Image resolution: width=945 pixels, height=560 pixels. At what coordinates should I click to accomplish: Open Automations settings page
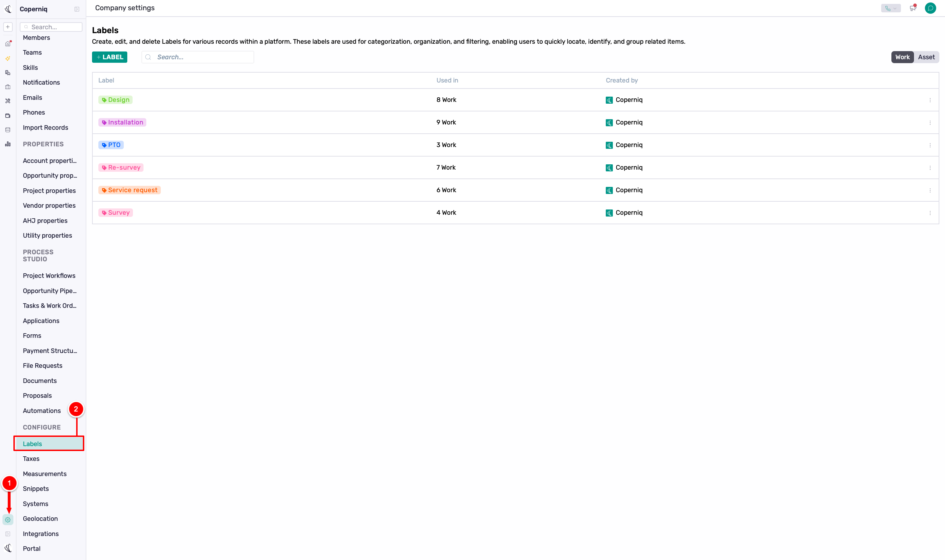coord(42,410)
